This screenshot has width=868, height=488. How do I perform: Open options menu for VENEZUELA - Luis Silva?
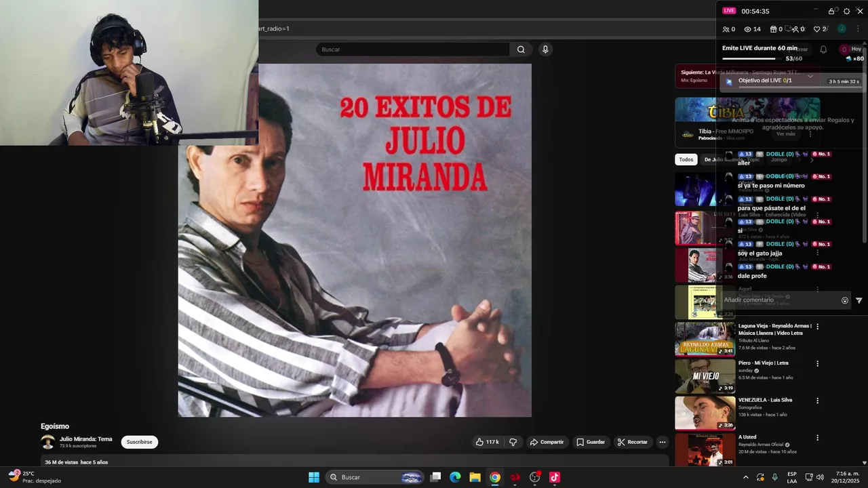[x=817, y=400]
